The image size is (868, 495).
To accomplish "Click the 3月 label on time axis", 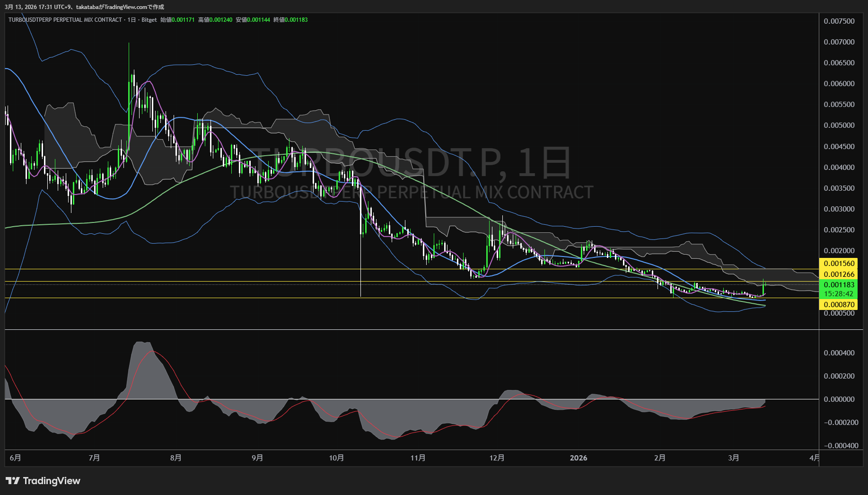I will point(733,458).
